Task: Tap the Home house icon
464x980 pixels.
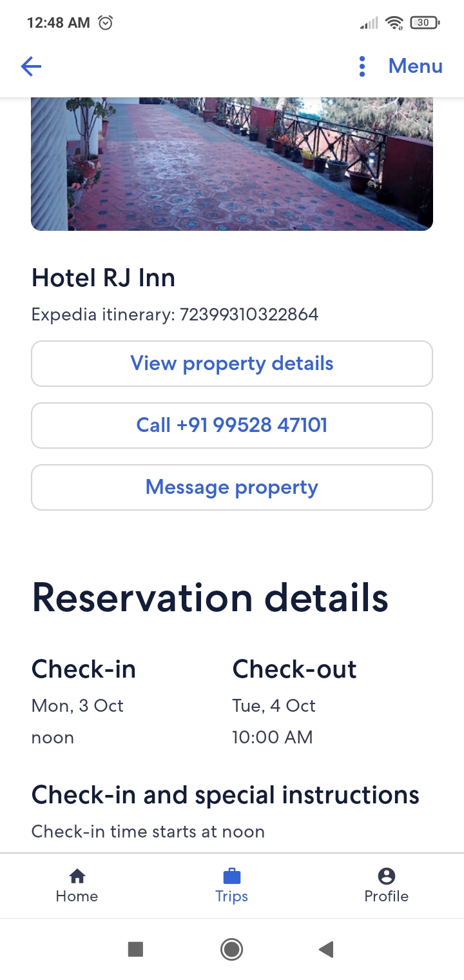Action: pyautogui.click(x=77, y=876)
